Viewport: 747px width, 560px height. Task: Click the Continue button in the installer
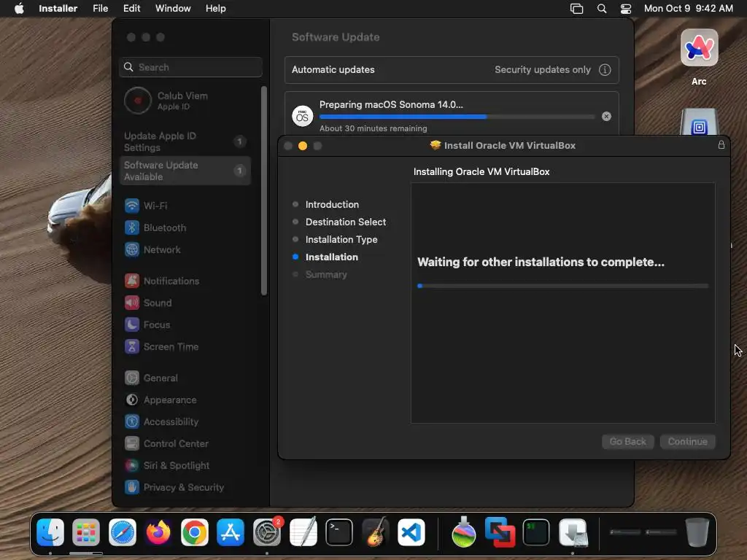coord(687,441)
